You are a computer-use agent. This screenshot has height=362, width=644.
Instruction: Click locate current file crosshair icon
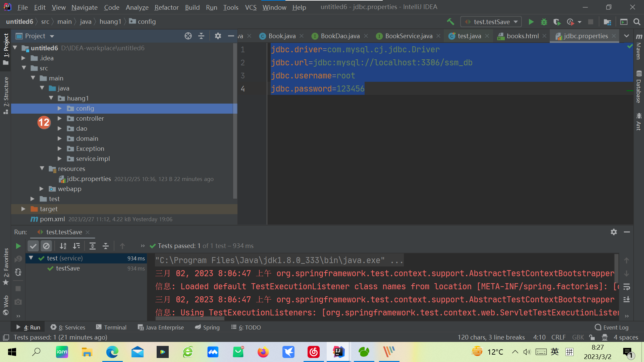click(188, 36)
